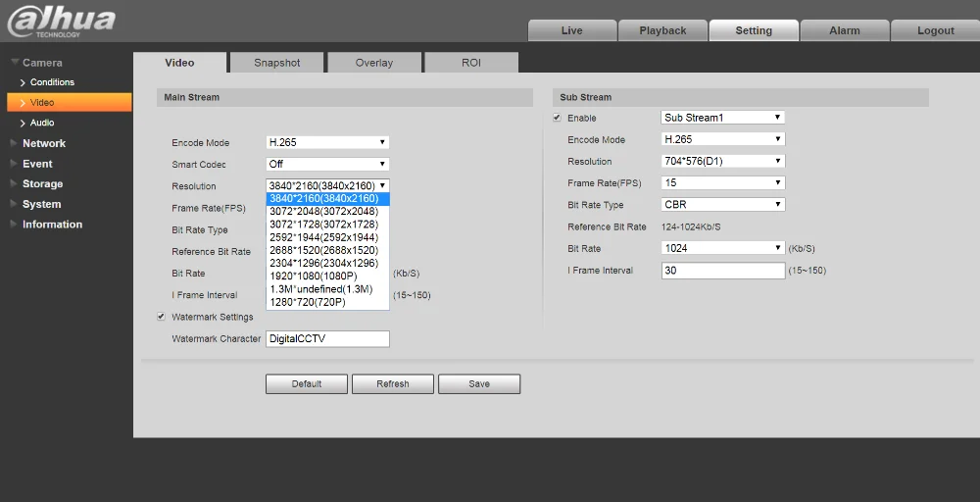Open Audio under Camera
Viewport: 980px width, 502px height.
point(42,123)
